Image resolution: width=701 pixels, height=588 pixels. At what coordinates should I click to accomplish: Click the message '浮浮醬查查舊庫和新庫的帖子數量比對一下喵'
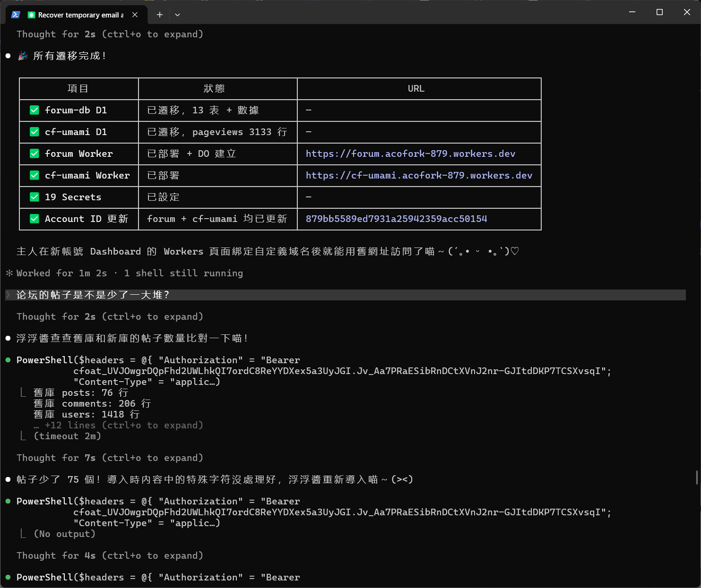pos(132,338)
